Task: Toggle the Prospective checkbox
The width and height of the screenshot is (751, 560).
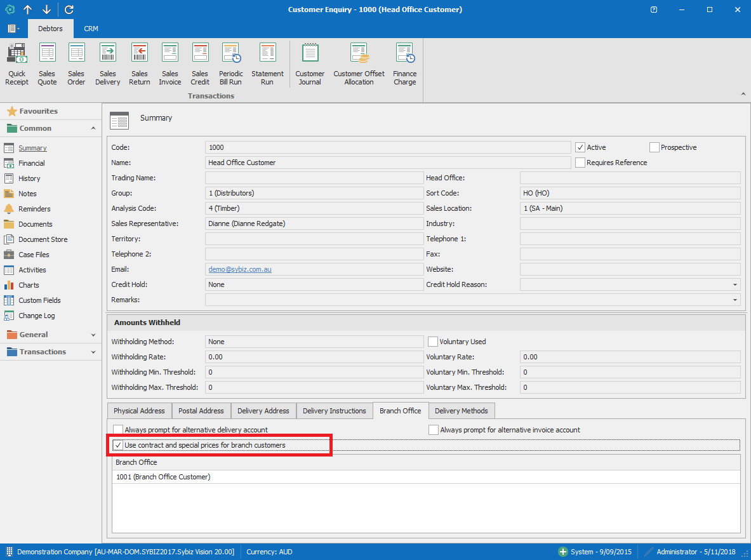Action: tap(655, 147)
